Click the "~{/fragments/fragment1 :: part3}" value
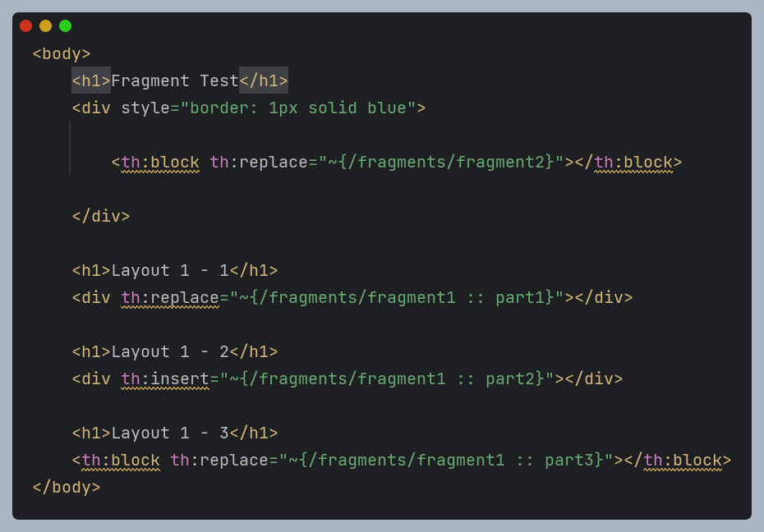The height and width of the screenshot is (532, 764). [446, 460]
